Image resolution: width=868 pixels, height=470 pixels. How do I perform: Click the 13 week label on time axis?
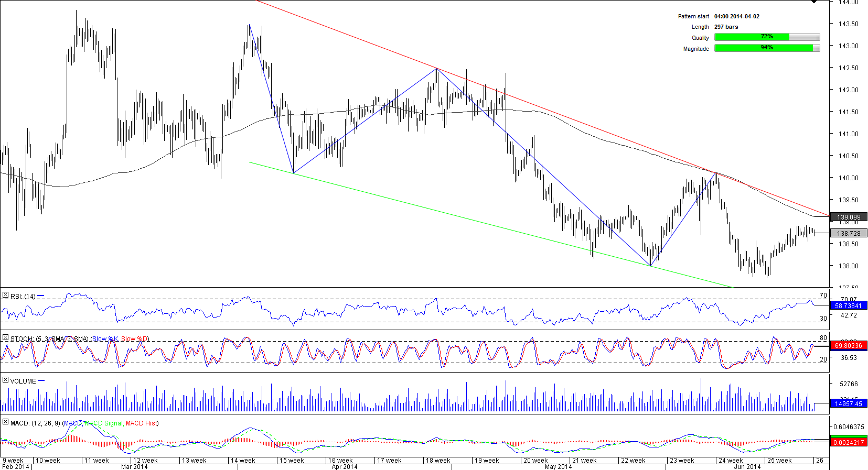pos(194,461)
